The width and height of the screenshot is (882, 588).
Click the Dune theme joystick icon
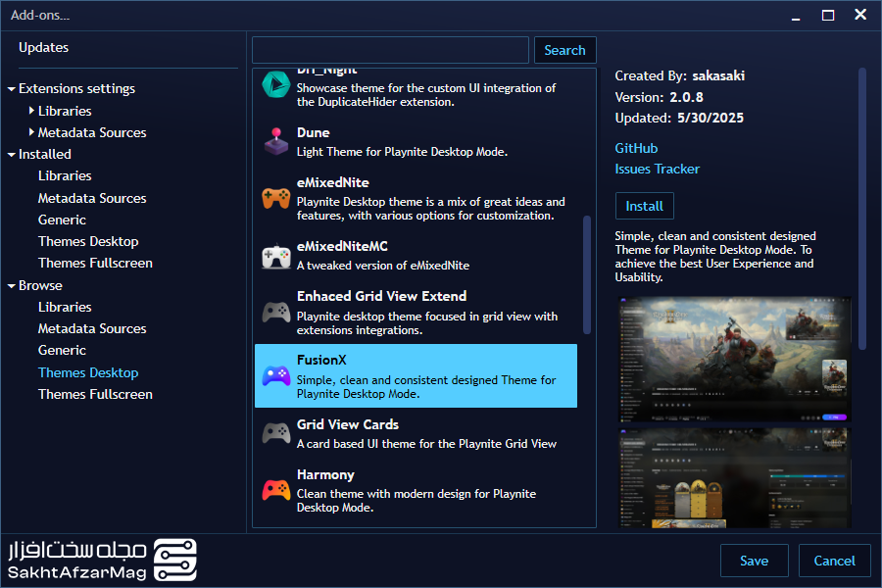click(x=276, y=142)
